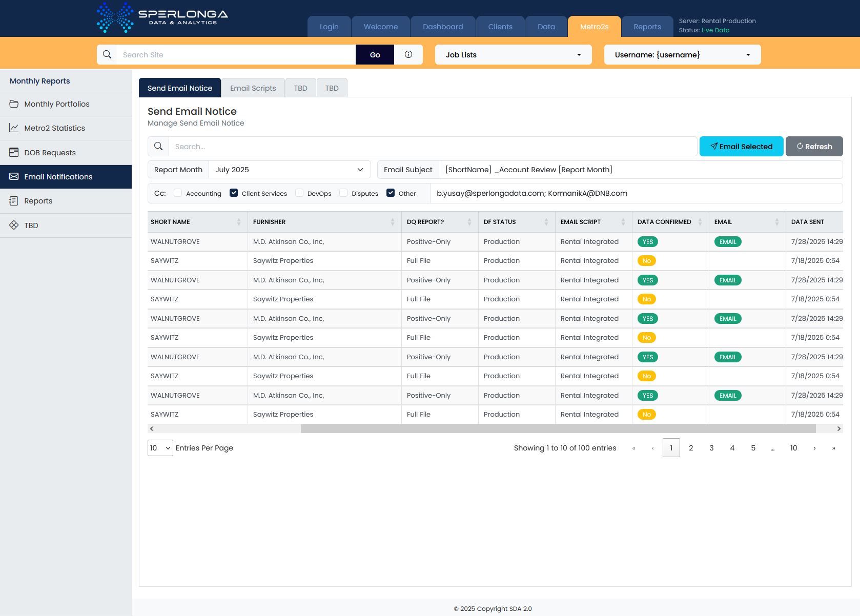Image resolution: width=860 pixels, height=616 pixels.
Task: Click the Refresh button
Action: 814,147
